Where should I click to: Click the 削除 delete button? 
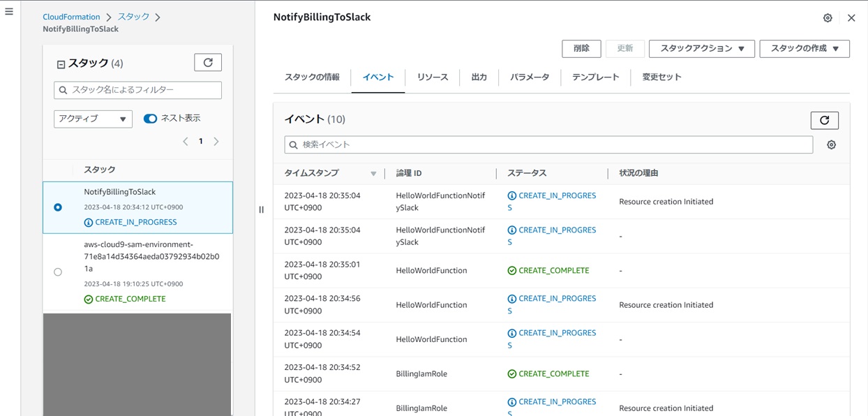581,49
